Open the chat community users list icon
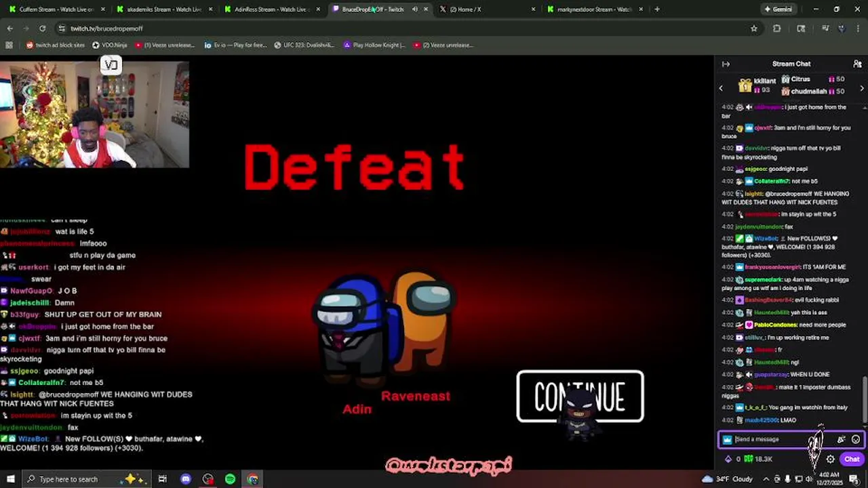868x488 pixels. click(857, 64)
